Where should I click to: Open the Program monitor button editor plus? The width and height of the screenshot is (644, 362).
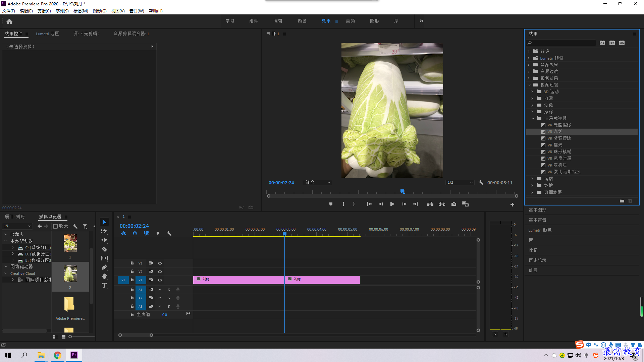pos(512,204)
